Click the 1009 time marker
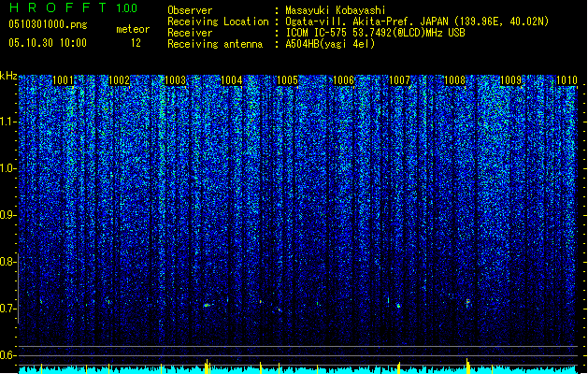Viewport: 588px width, 374px height. 510,80
